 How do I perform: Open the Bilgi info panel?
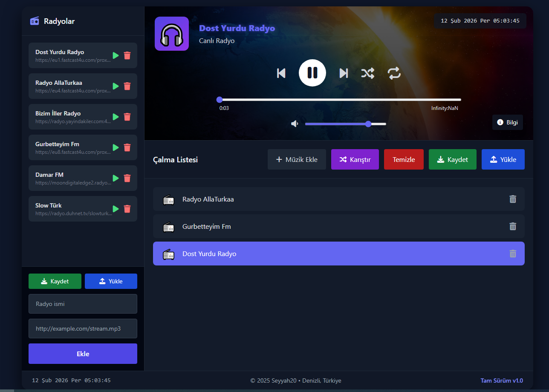tap(507, 122)
